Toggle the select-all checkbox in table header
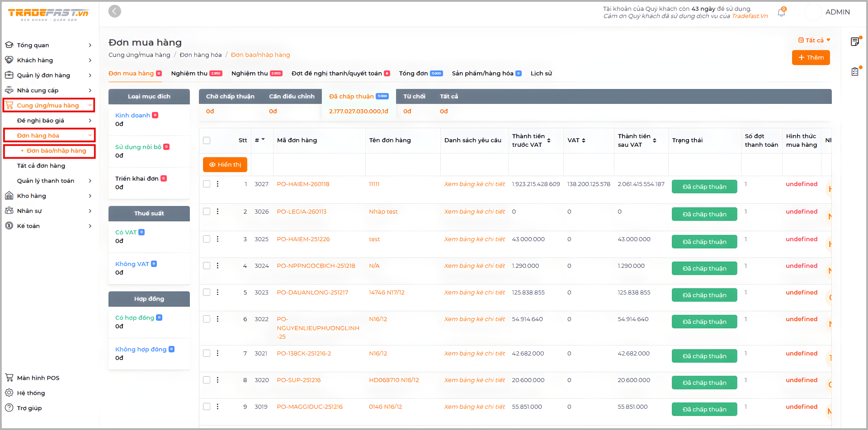The height and width of the screenshot is (430, 868). (x=207, y=140)
